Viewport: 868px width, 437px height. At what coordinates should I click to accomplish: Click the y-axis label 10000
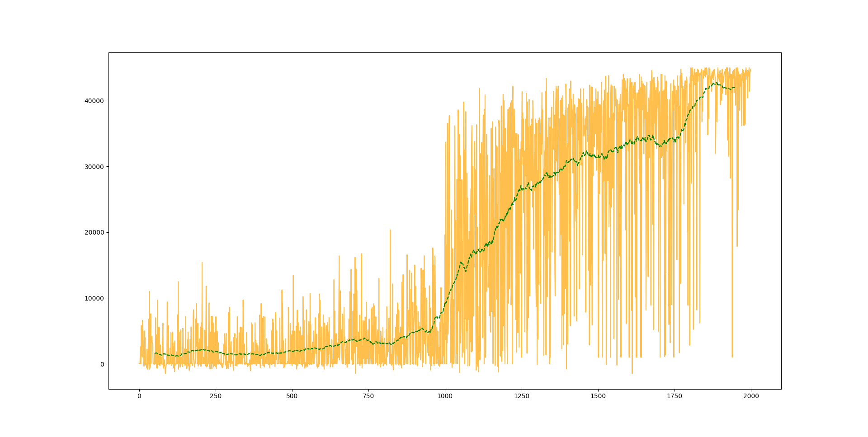94,298
